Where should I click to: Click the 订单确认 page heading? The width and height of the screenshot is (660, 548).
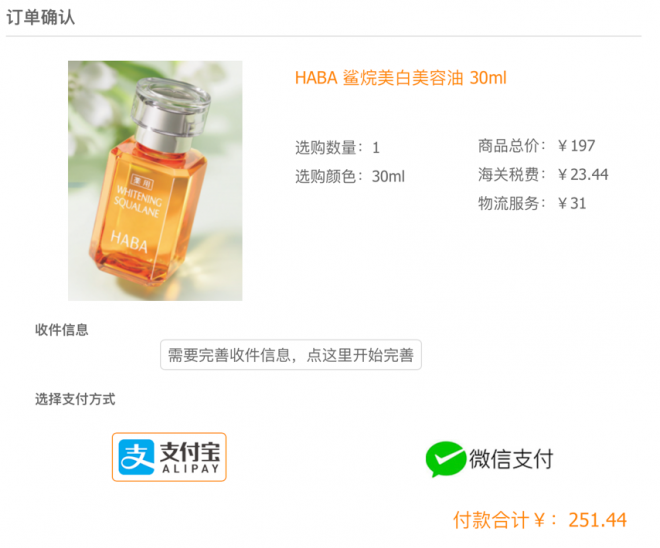40,17
